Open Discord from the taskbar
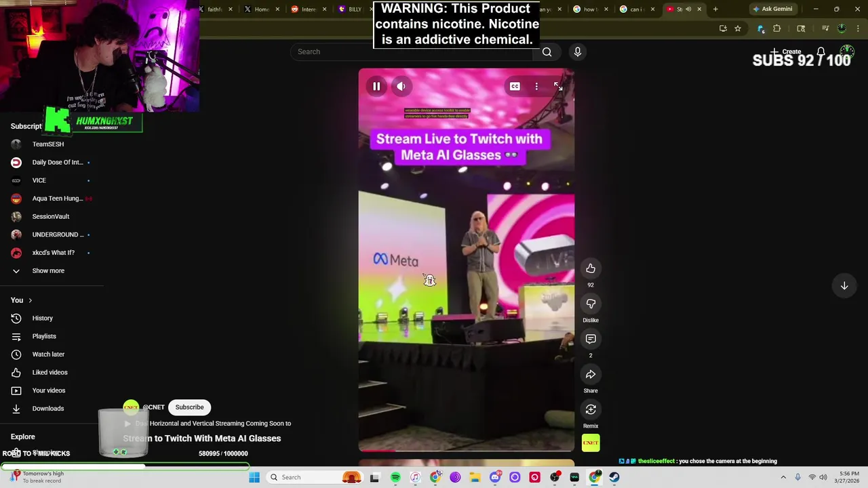Viewport: 868px width, 488px height. (x=495, y=477)
